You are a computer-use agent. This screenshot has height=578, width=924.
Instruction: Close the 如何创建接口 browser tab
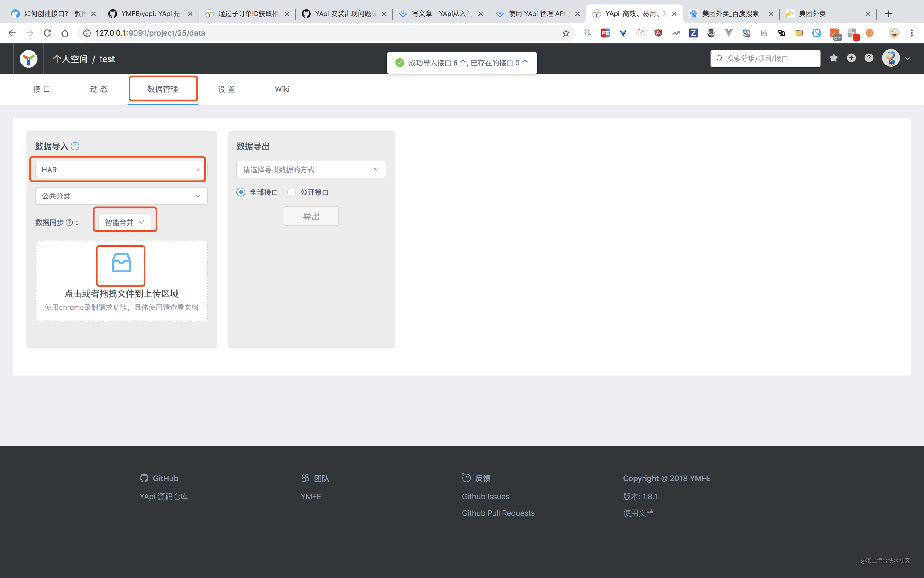94,14
